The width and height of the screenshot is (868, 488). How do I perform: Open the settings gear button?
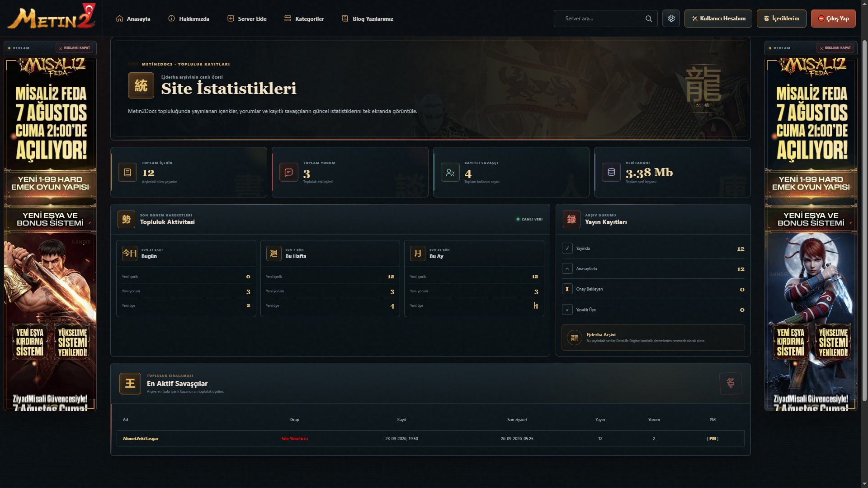(671, 19)
